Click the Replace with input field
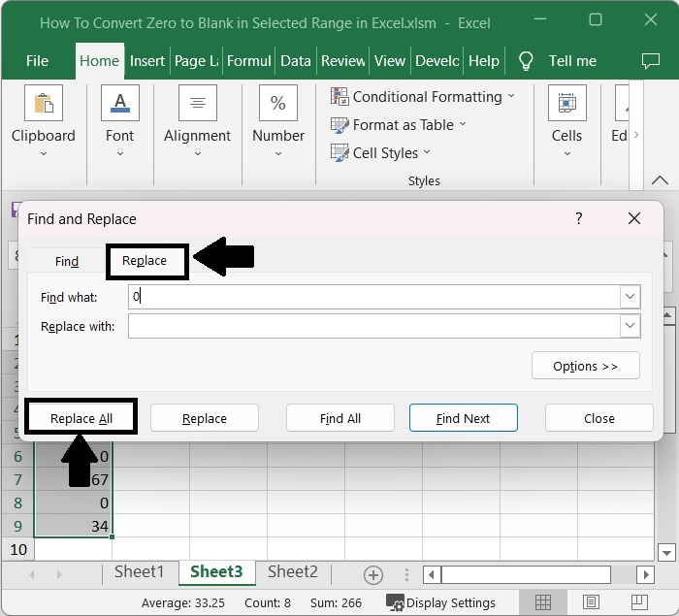 (x=374, y=326)
